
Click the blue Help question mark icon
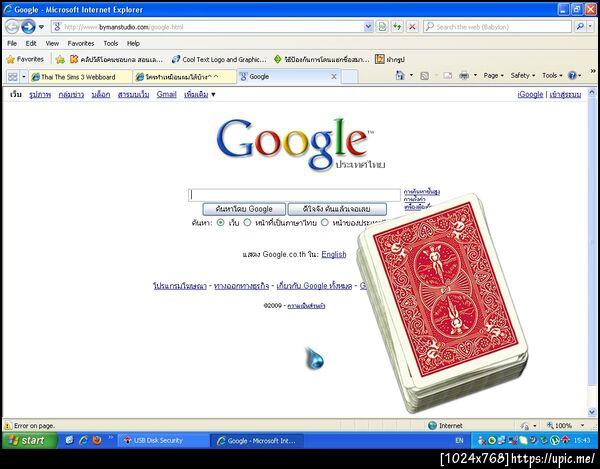[x=572, y=75]
